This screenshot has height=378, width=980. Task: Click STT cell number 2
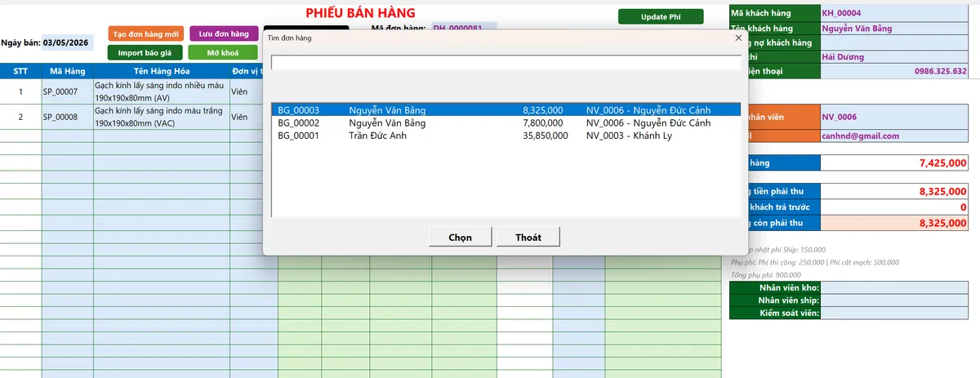point(20,117)
